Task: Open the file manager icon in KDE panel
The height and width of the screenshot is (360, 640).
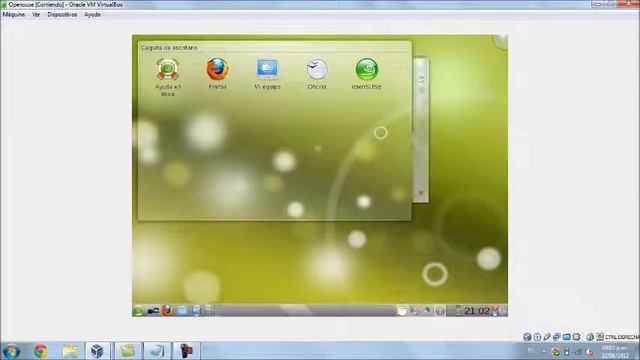Action: [182, 311]
